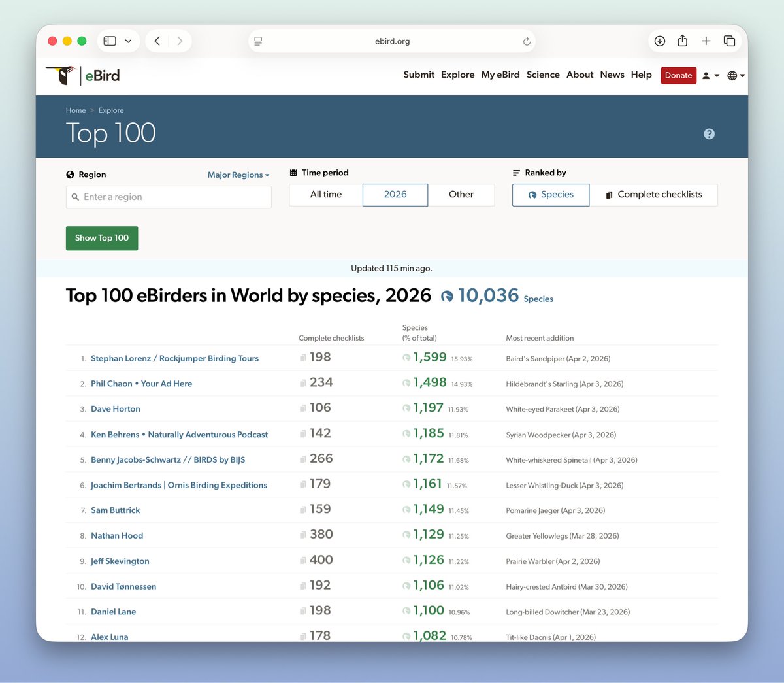Click Syrian Woodpecker recent addition text
The height and width of the screenshot is (683, 784).
tap(561, 435)
